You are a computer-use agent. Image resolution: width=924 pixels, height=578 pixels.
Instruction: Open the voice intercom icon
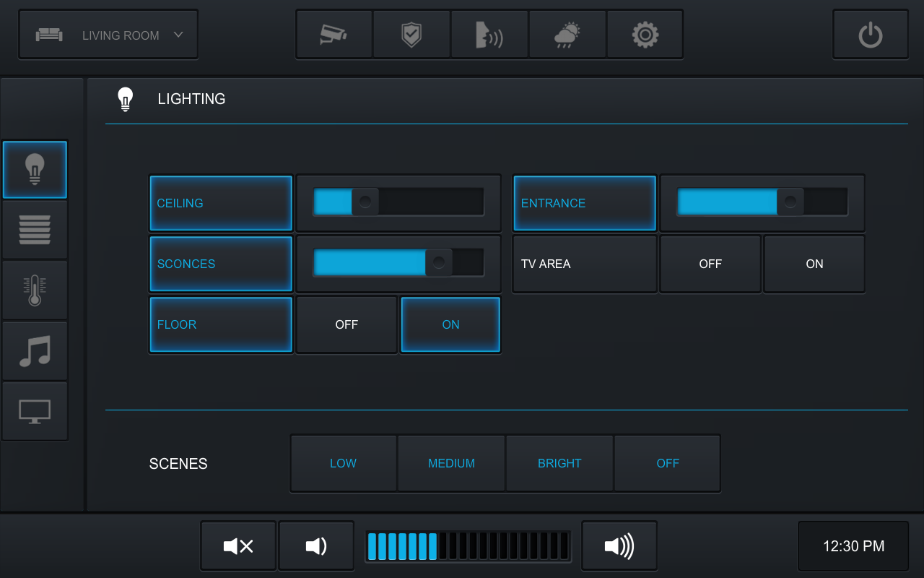[x=489, y=34]
